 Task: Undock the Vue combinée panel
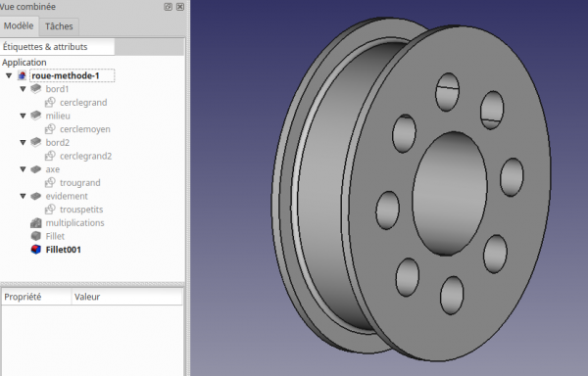[168, 7]
